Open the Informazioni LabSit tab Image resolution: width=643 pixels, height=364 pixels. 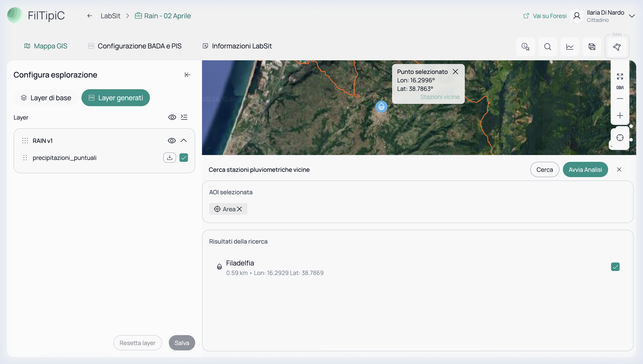point(237,46)
